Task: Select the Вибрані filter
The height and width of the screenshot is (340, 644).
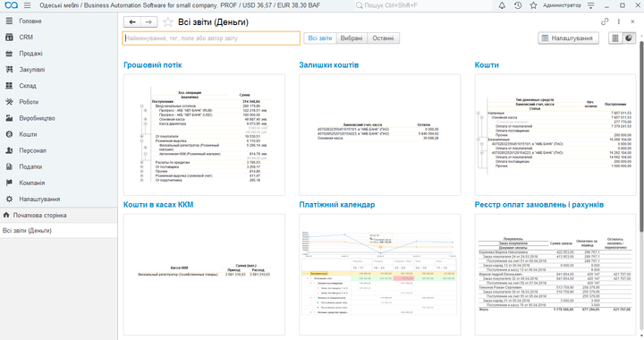Action: click(352, 38)
